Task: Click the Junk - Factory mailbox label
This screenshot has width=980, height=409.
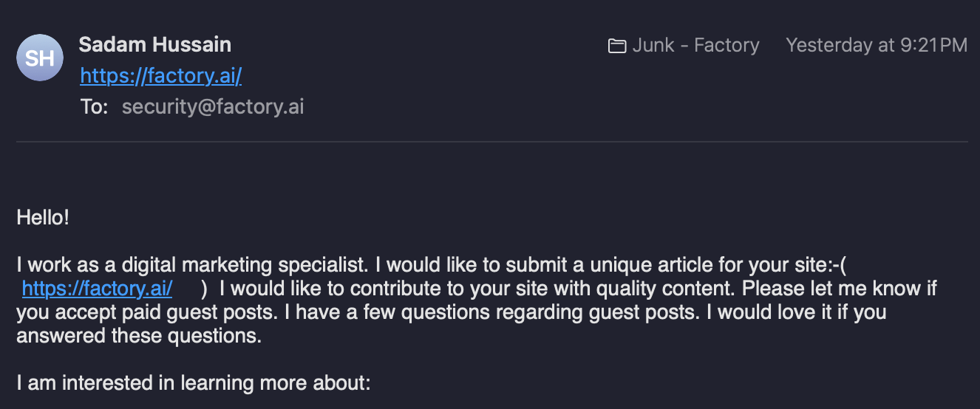Action: 695,46
